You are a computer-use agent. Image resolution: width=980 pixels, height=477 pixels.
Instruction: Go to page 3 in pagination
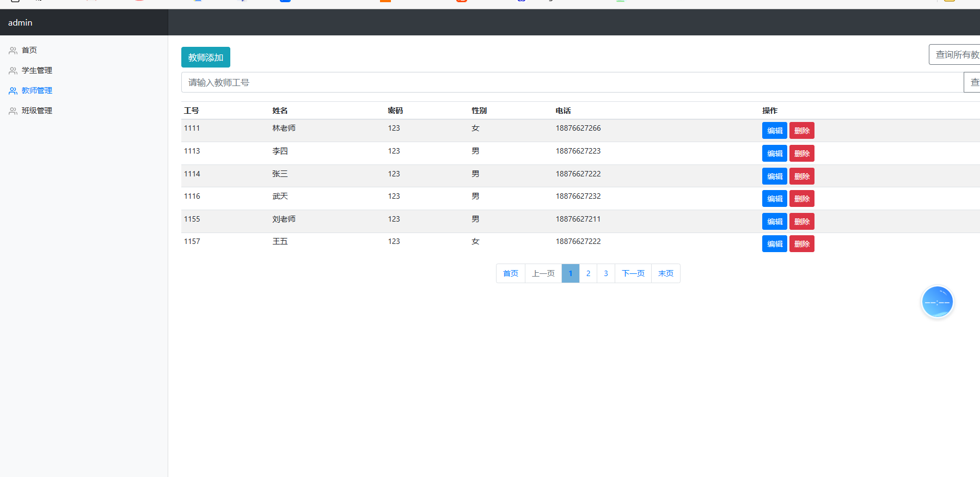coord(606,273)
